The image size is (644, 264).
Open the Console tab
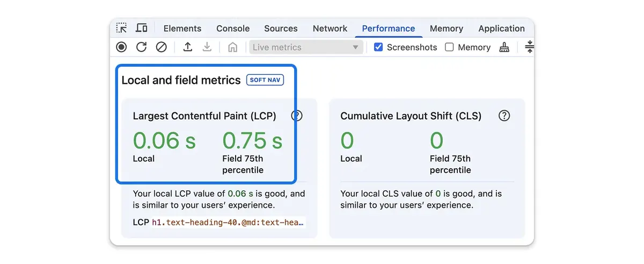233,28
